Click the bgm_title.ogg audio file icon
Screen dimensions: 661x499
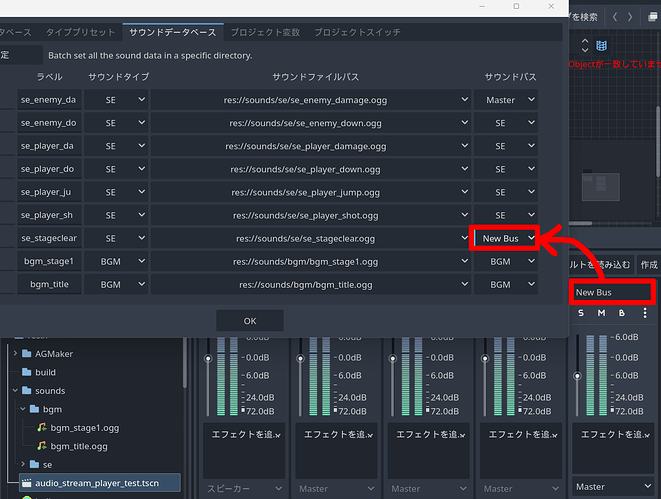pyautogui.click(x=42, y=446)
